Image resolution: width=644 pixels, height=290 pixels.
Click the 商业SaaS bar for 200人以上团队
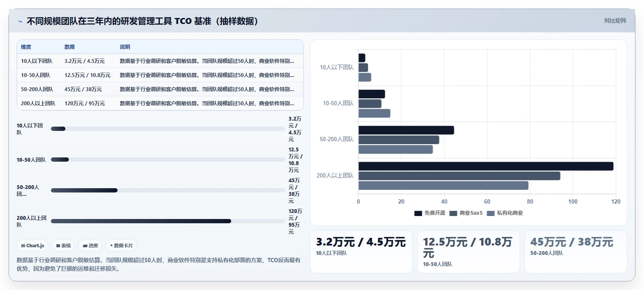459,176
